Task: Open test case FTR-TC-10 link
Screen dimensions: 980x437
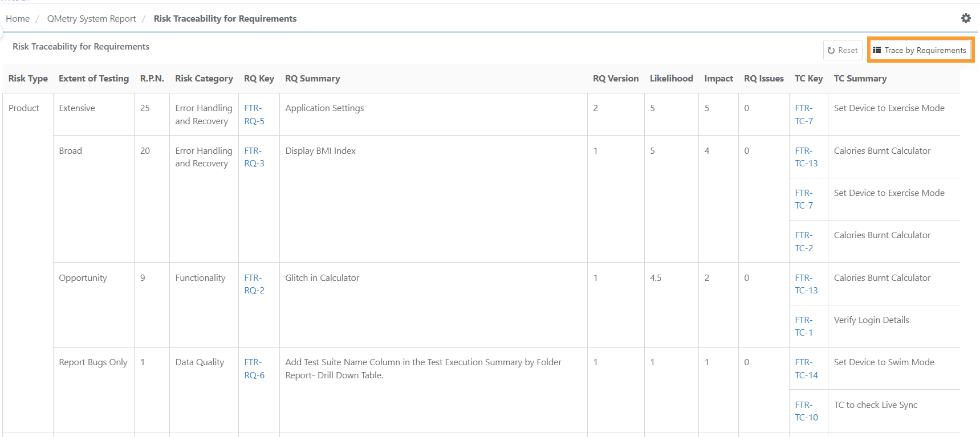Action: 806,411
